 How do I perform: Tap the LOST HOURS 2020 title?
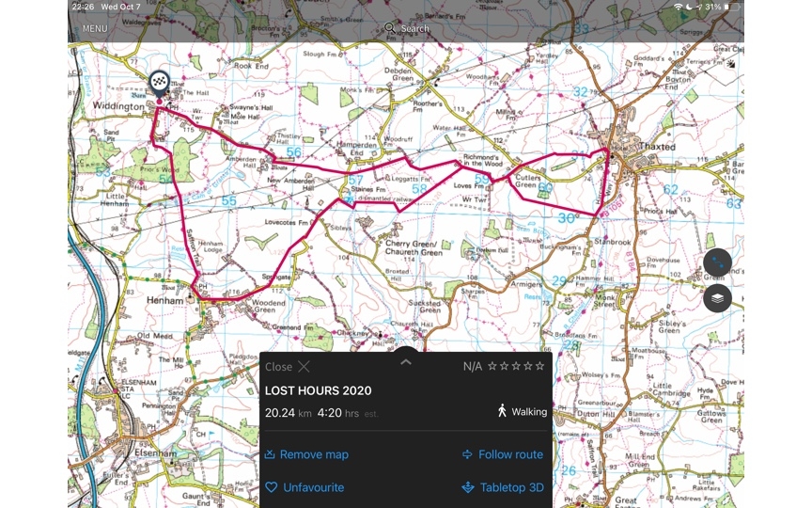click(318, 390)
